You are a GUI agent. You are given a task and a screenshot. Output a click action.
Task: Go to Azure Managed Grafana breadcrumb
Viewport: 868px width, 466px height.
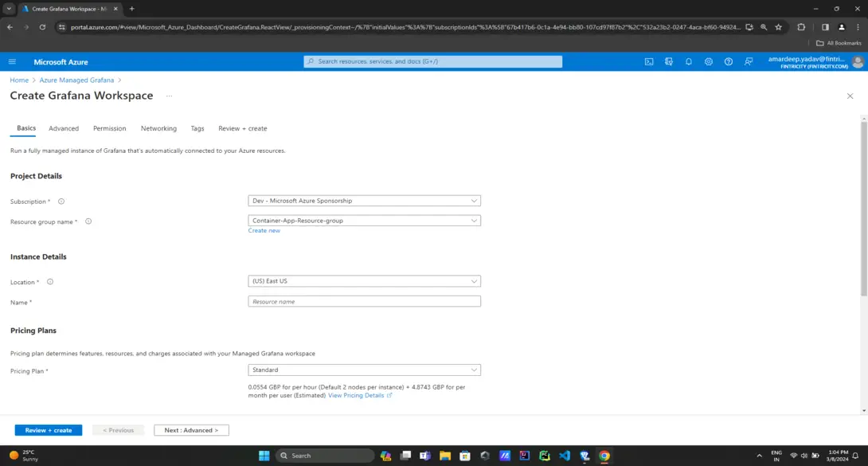pos(76,80)
